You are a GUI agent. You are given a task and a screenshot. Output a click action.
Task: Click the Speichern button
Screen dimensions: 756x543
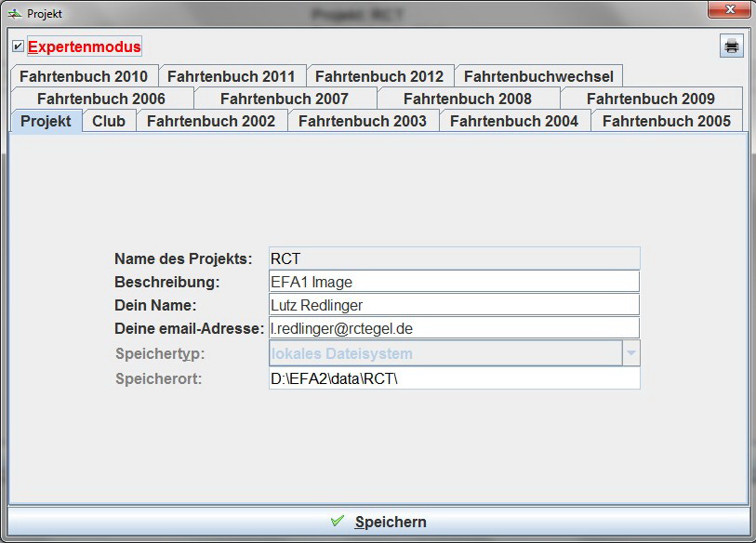[x=378, y=522]
